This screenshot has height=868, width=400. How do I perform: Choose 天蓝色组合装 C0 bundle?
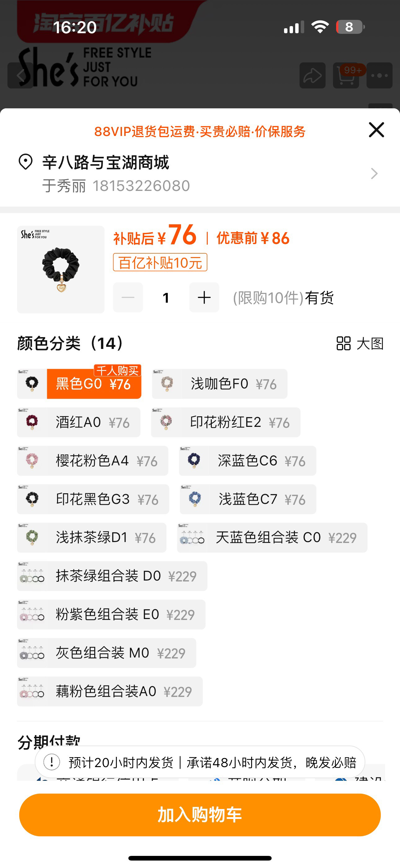tap(272, 537)
